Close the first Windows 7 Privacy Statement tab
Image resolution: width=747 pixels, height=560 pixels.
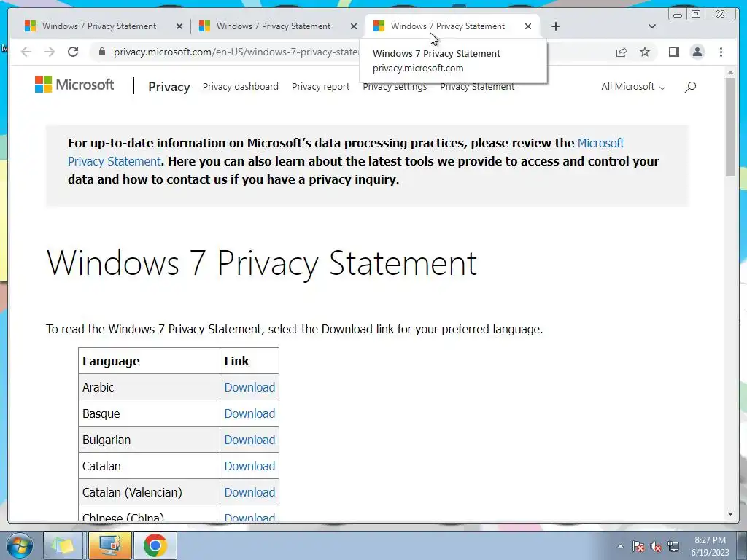179,26
